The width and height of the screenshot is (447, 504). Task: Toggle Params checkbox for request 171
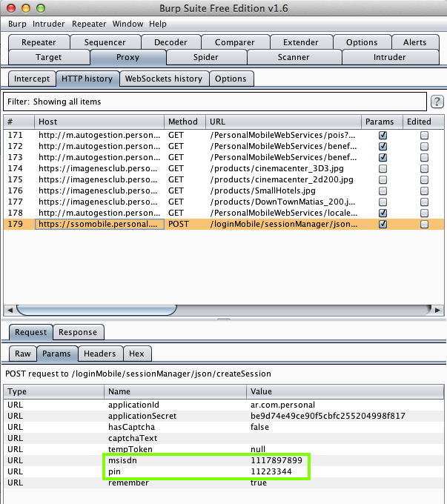click(x=383, y=136)
